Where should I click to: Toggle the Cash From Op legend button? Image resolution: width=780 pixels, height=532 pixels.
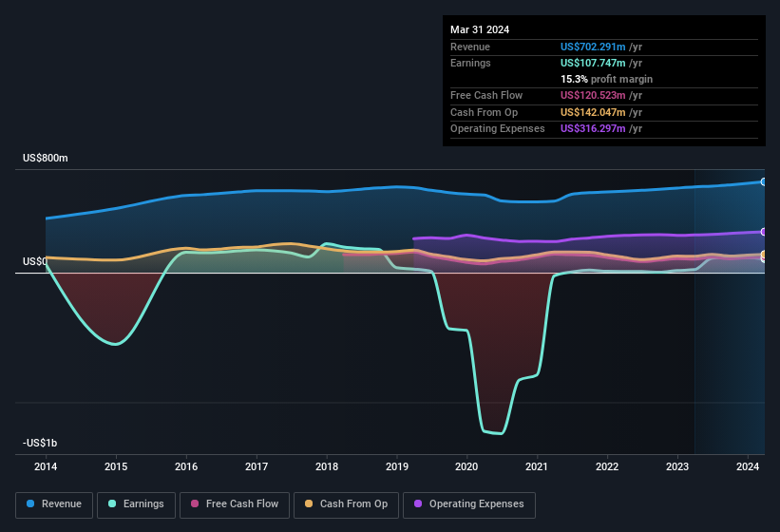click(x=346, y=504)
